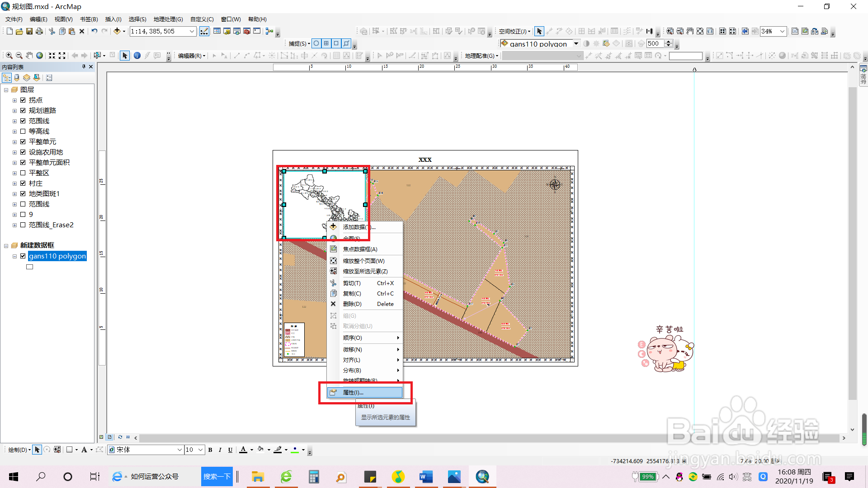Click the Bold text button
The image size is (868, 488).
210,450
